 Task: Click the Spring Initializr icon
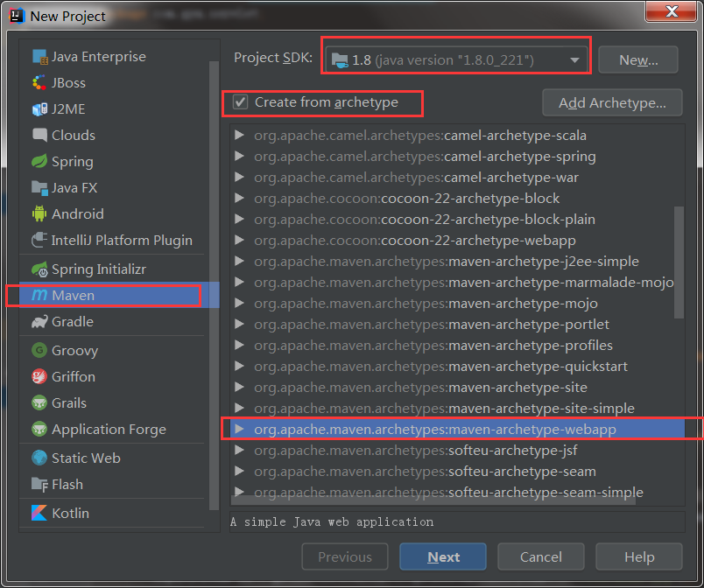click(x=39, y=269)
